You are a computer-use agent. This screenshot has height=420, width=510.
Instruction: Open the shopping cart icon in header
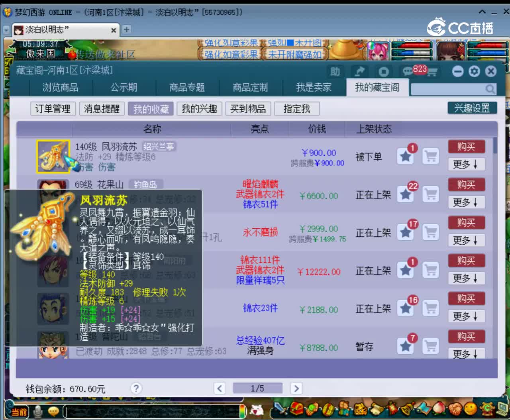[432, 72]
